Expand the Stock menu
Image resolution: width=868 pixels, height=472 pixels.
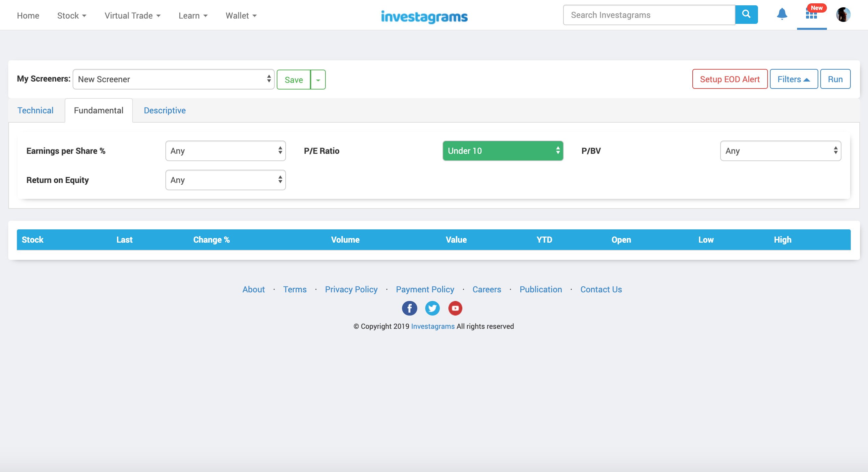(72, 16)
